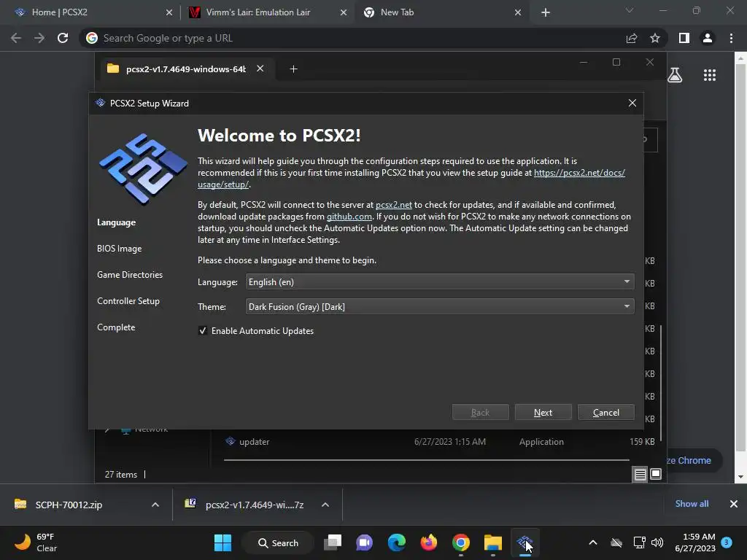
Task: Select Game Directories step in sidebar
Action: [130, 275]
